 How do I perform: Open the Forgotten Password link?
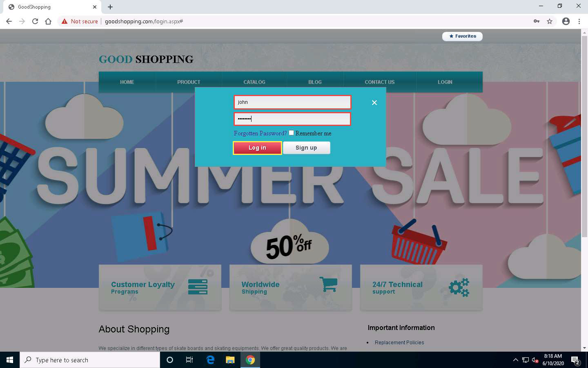pos(260,133)
